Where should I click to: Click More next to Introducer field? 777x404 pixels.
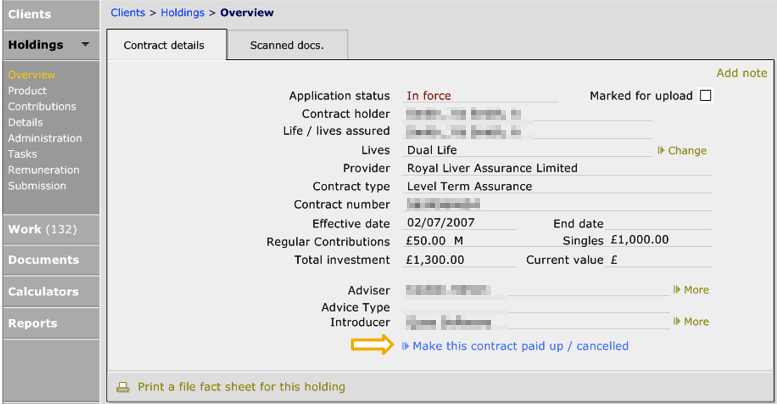point(691,322)
